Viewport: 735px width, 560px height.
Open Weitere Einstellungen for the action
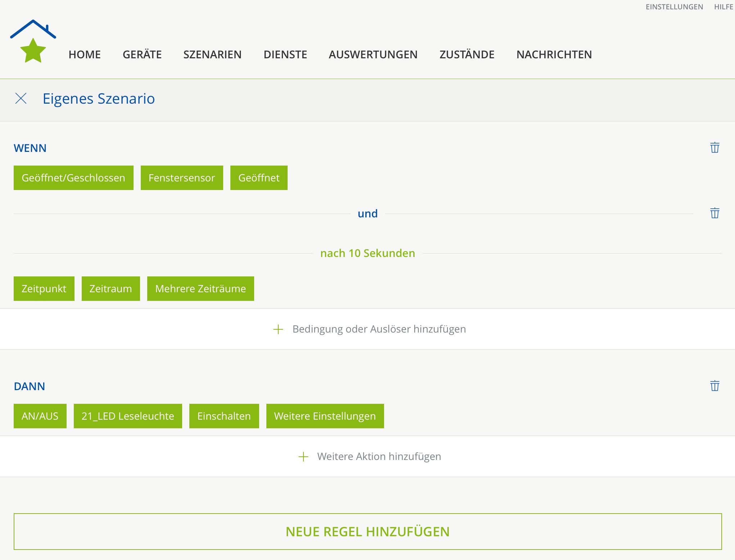click(325, 416)
